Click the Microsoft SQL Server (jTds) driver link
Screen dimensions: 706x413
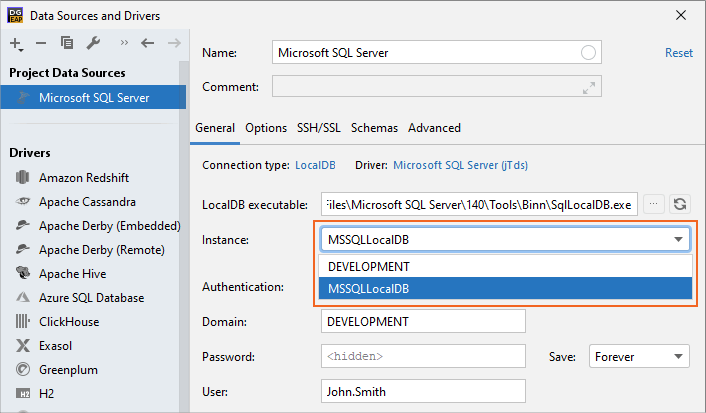460,164
